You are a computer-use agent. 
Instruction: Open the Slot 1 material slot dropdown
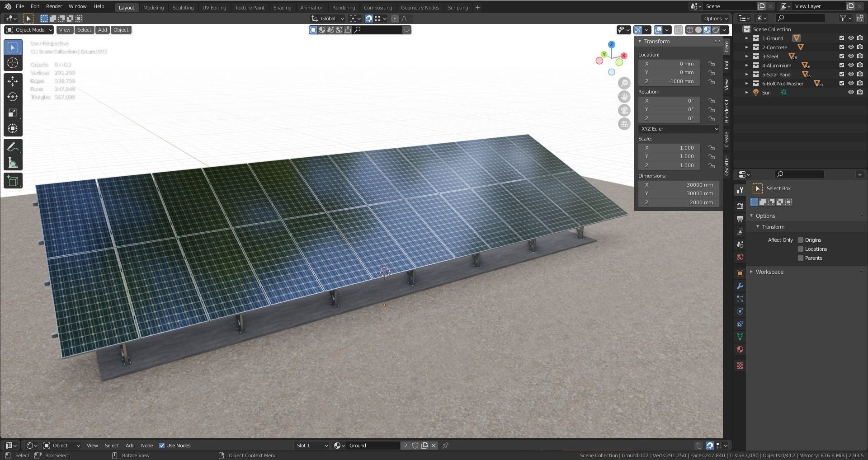coord(311,446)
